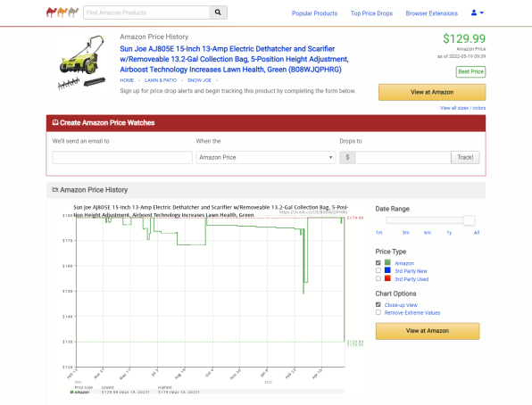
Task: Click the Sun Joe dethatcher product image
Action: tap(82, 62)
